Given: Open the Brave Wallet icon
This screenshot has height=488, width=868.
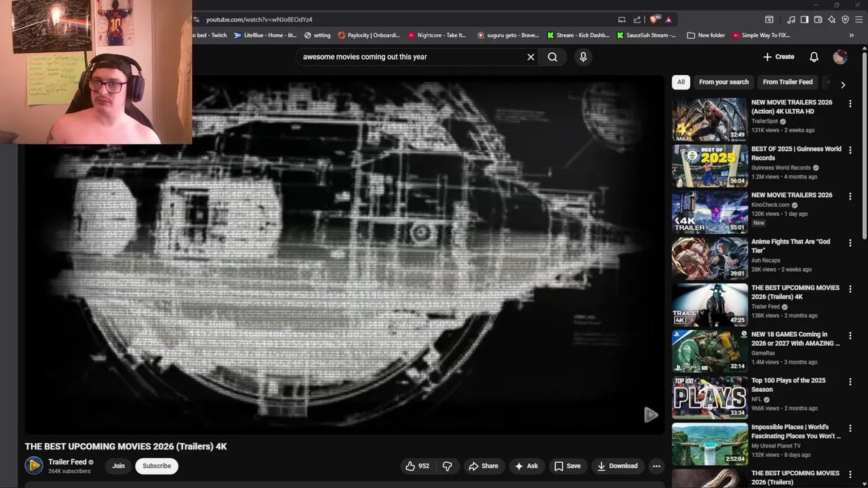Looking at the screenshot, I should 818,20.
